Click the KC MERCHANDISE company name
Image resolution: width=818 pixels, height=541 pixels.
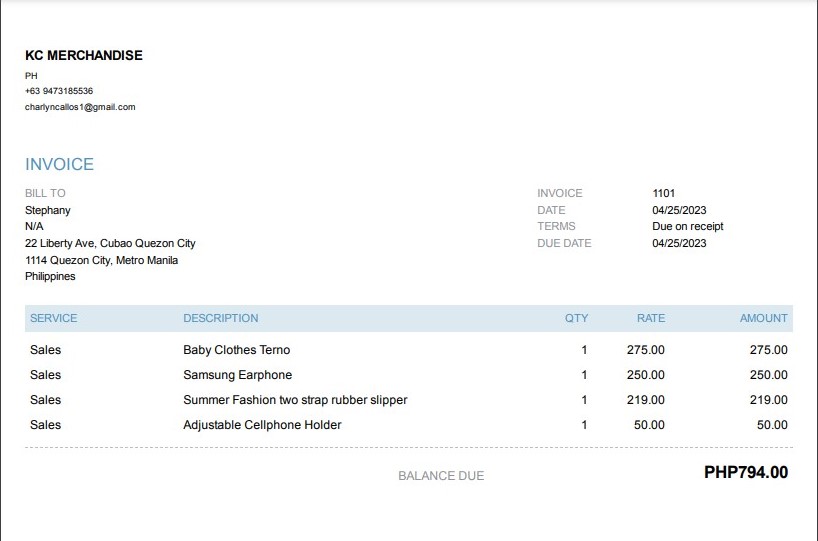84,56
